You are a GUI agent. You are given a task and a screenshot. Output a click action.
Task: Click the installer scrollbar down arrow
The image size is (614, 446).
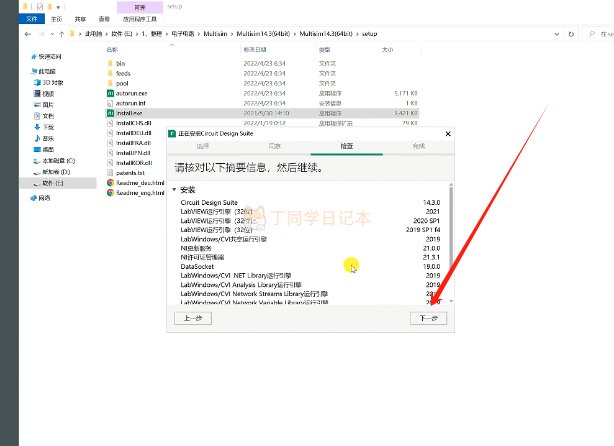click(x=451, y=301)
